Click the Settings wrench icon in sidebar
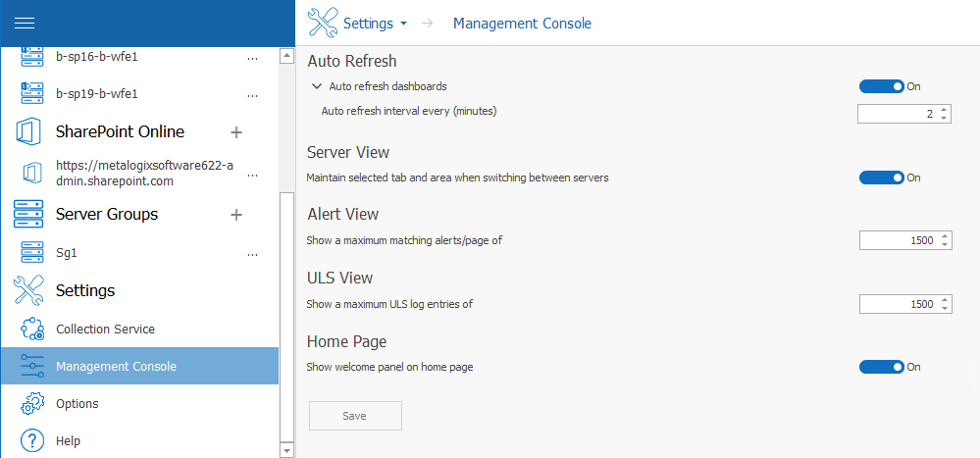This screenshot has height=458, width=980. tap(28, 290)
